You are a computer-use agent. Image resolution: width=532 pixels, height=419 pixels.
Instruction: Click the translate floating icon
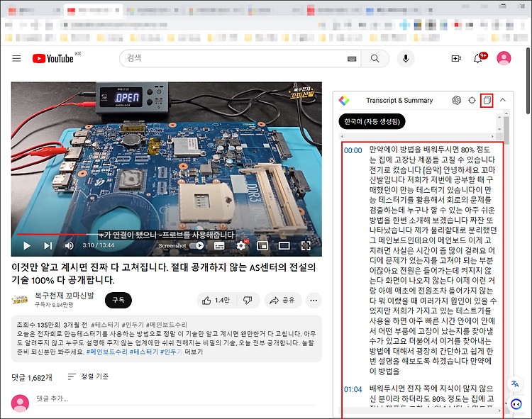pyautogui.click(x=516, y=384)
